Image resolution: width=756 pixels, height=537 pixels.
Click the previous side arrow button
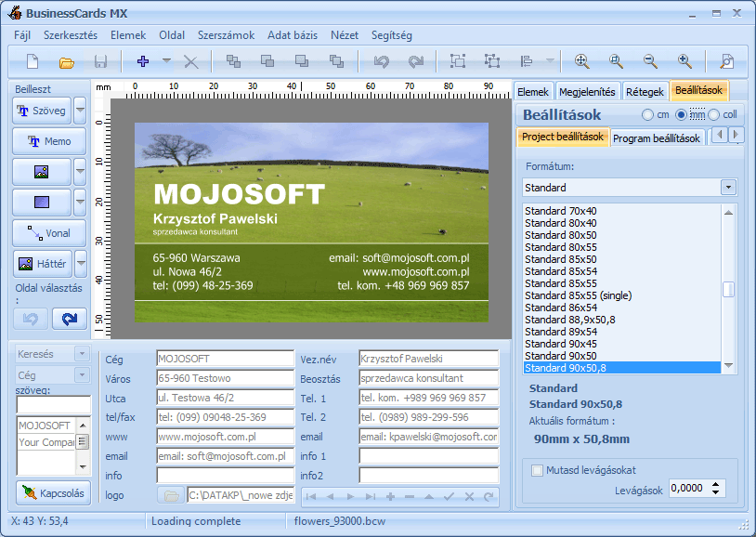click(31, 319)
